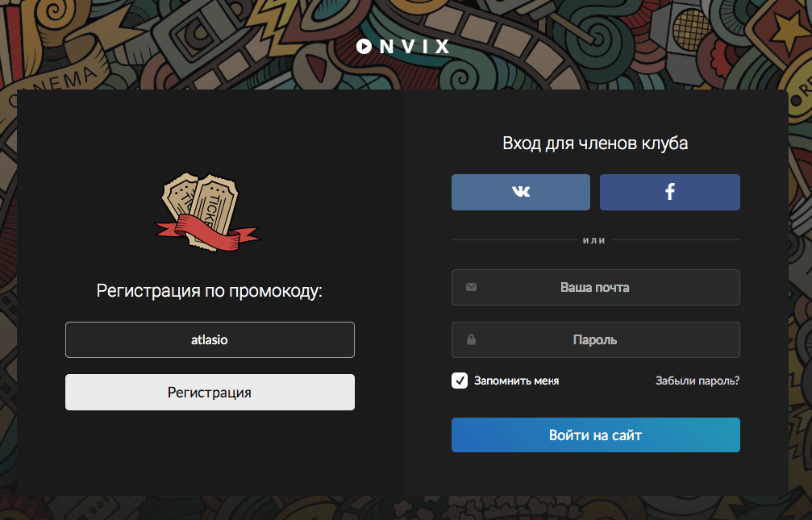The height and width of the screenshot is (520, 812).
Task: Sign in with the Facebook button
Action: coord(669,192)
